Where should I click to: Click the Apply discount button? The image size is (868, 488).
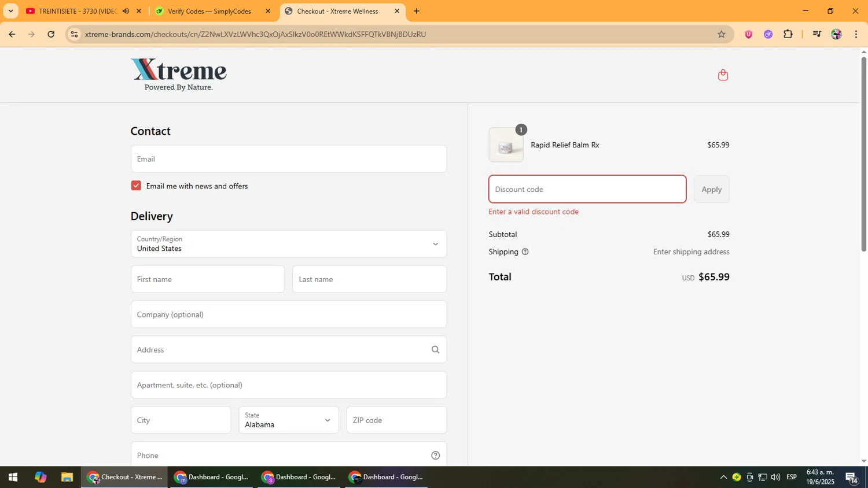[x=711, y=189]
